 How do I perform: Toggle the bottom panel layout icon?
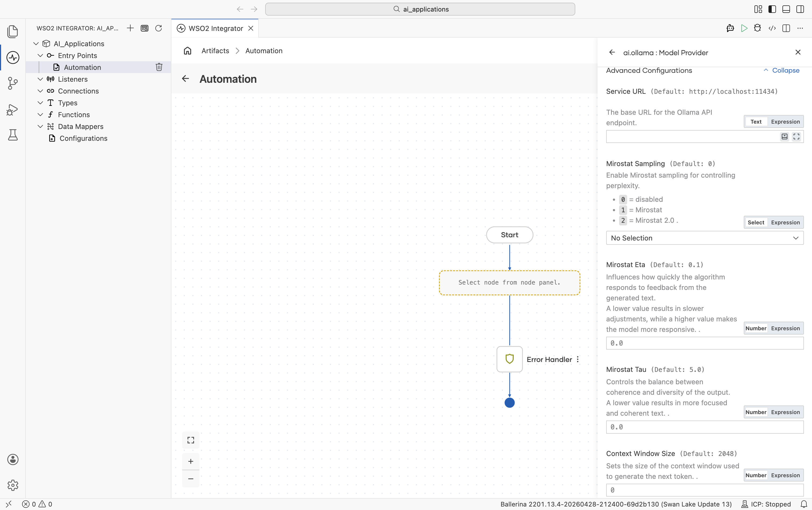[x=786, y=9]
